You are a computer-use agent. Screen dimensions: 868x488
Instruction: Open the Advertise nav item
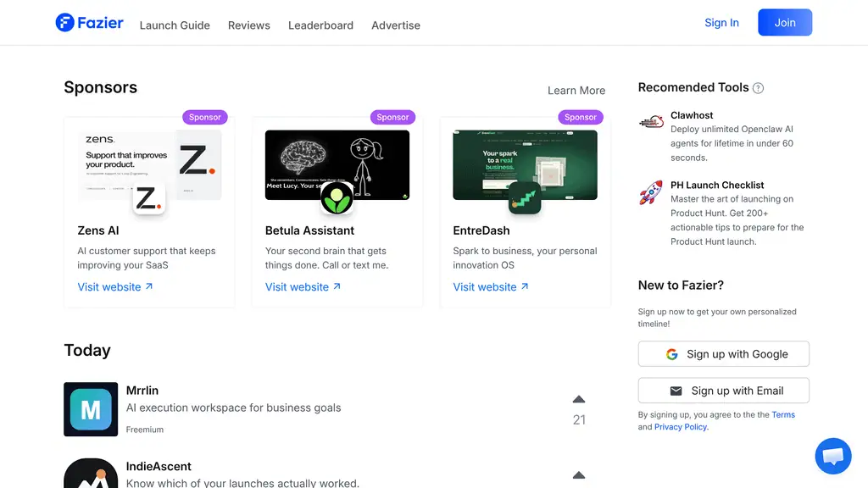click(396, 25)
